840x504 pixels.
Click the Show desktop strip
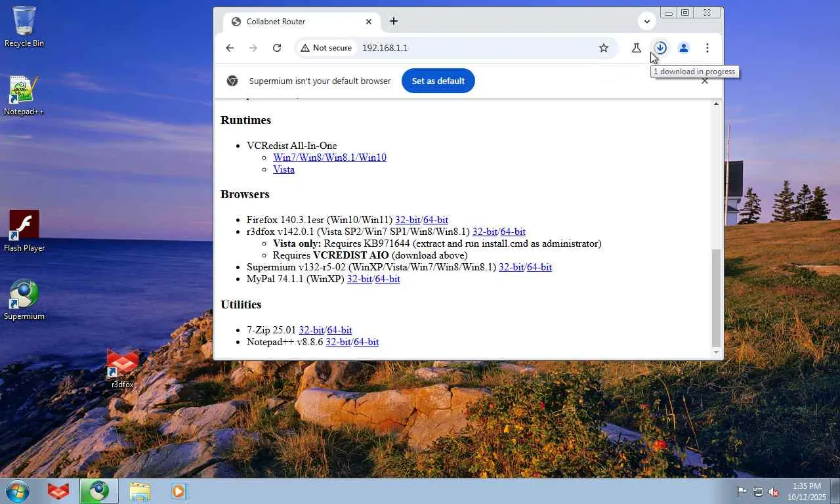(835, 491)
